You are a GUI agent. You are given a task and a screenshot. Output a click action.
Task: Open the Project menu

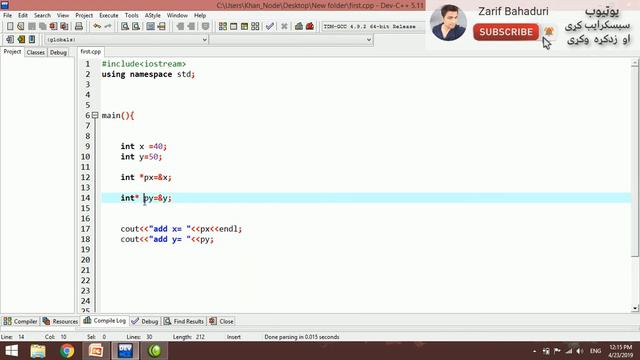coord(84,16)
